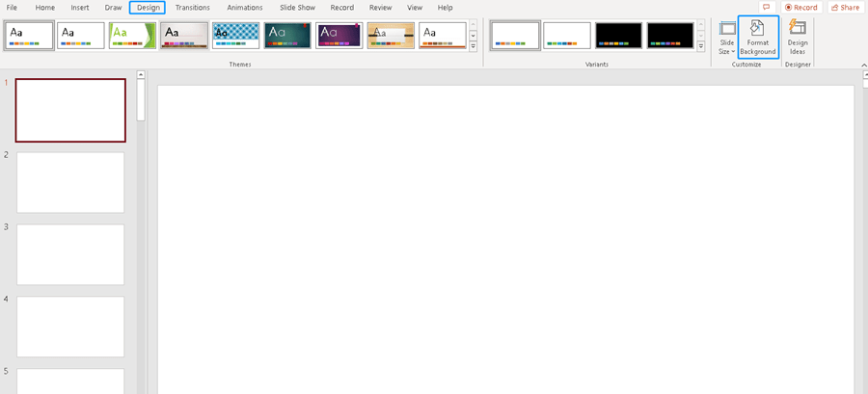Show previous row of Themes gallery
This screenshot has height=394, width=868.
474,25
